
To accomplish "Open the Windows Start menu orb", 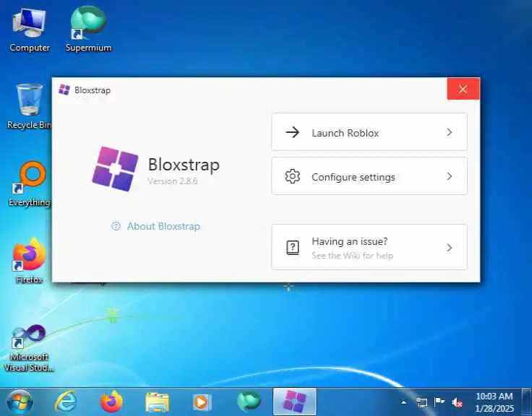I will pyautogui.click(x=20, y=402).
